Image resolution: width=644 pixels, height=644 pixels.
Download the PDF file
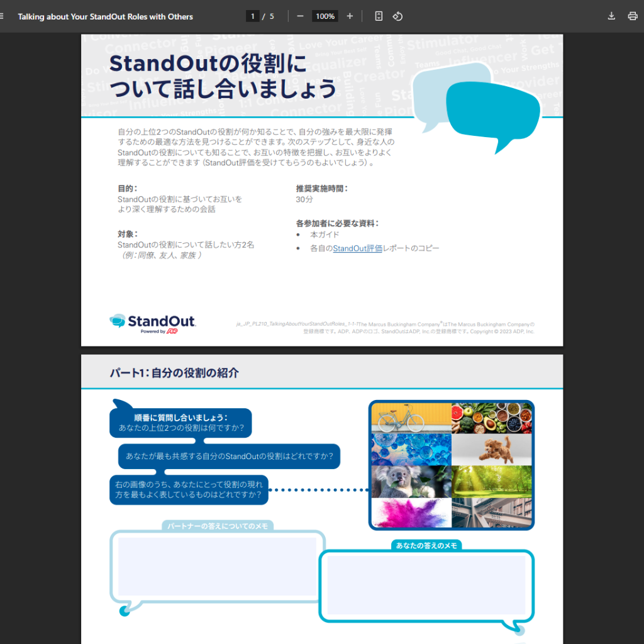(611, 16)
